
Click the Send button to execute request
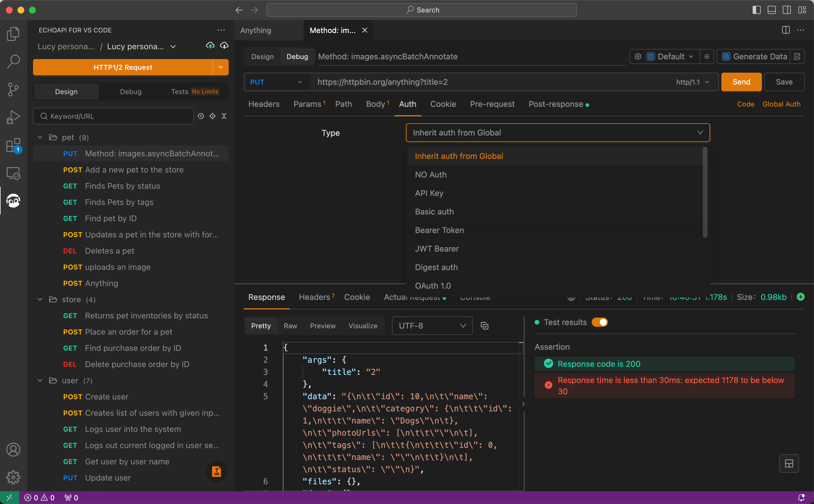[x=741, y=81]
